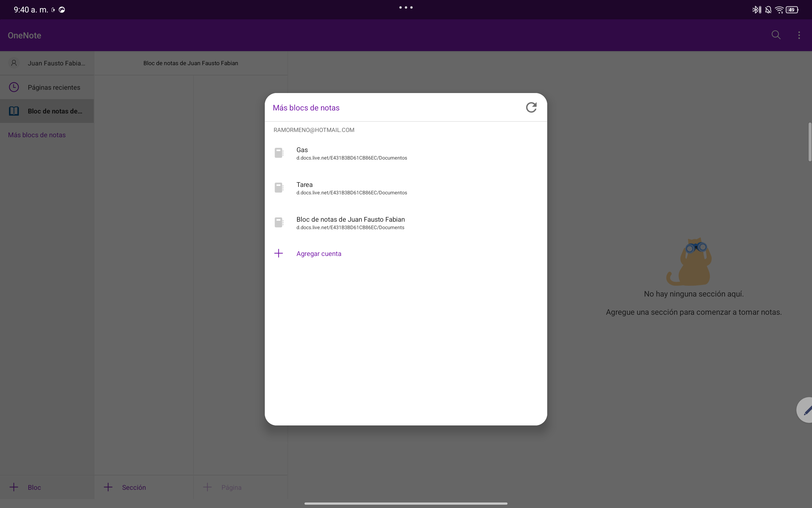Click the notebook icon for Juan Fausto Fabian entry
The height and width of the screenshot is (508, 812).
click(x=279, y=223)
